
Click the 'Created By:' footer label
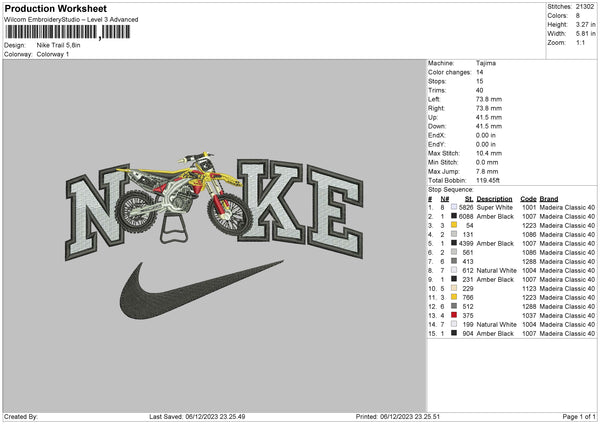pyautogui.click(x=21, y=416)
